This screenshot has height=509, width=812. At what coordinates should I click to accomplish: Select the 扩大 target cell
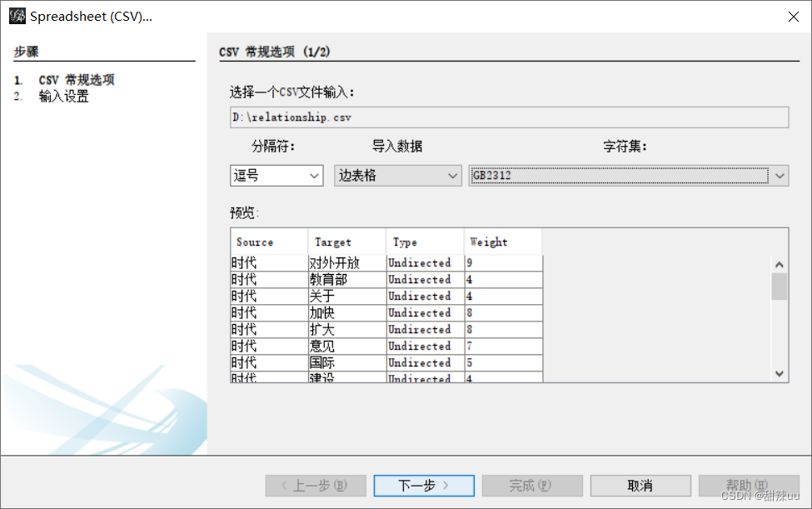coord(347,329)
